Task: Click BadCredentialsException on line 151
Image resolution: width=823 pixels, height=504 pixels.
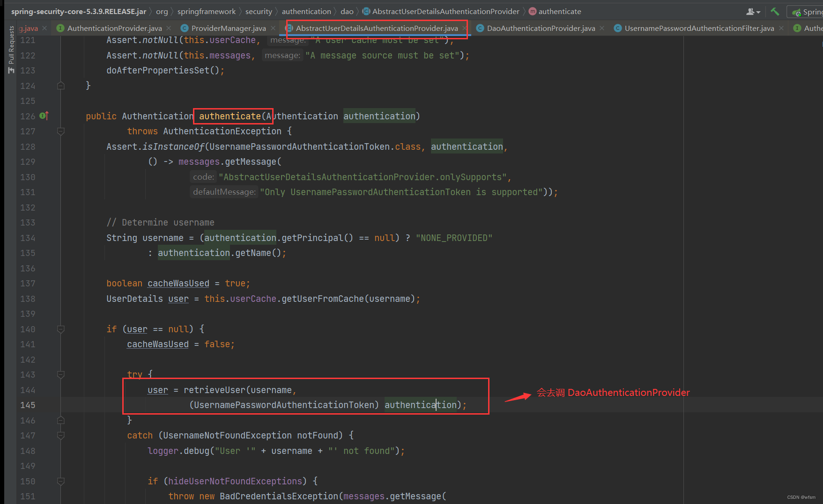Action: (x=279, y=496)
